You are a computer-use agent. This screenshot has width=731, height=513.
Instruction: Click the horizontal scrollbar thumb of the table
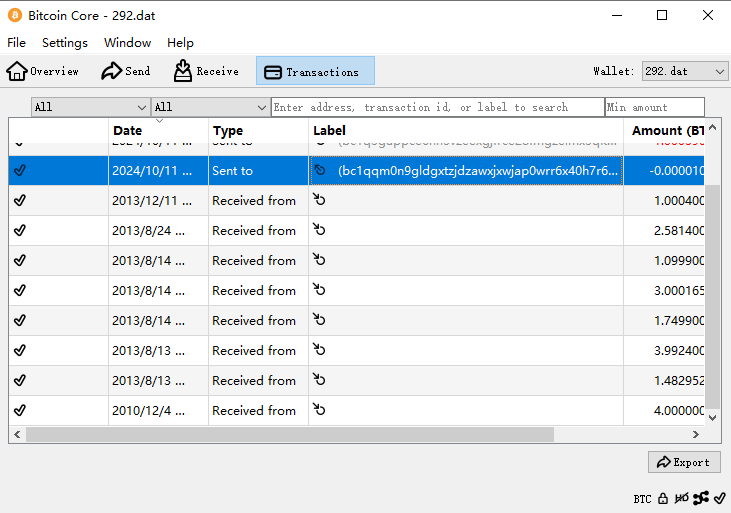(x=290, y=435)
